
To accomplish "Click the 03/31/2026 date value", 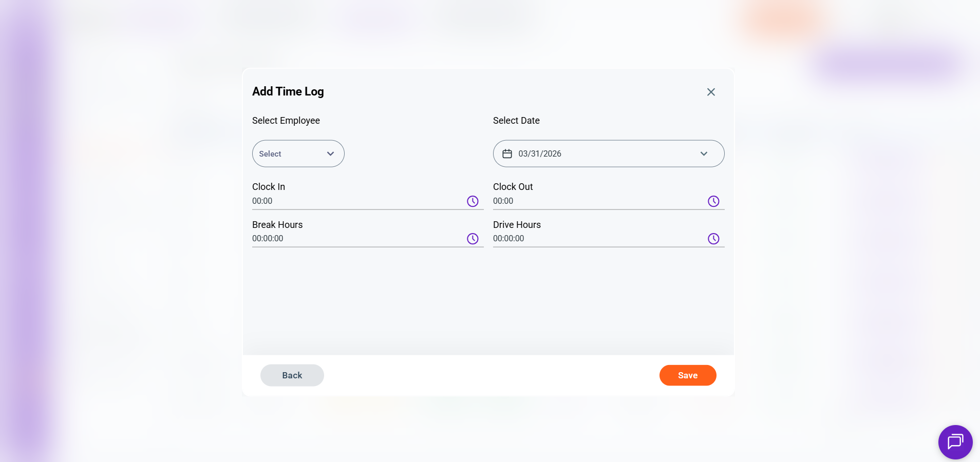I will click(540, 153).
